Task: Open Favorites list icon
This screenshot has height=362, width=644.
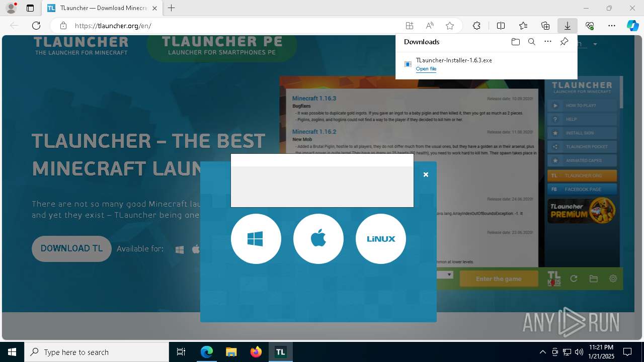Action: tap(523, 26)
